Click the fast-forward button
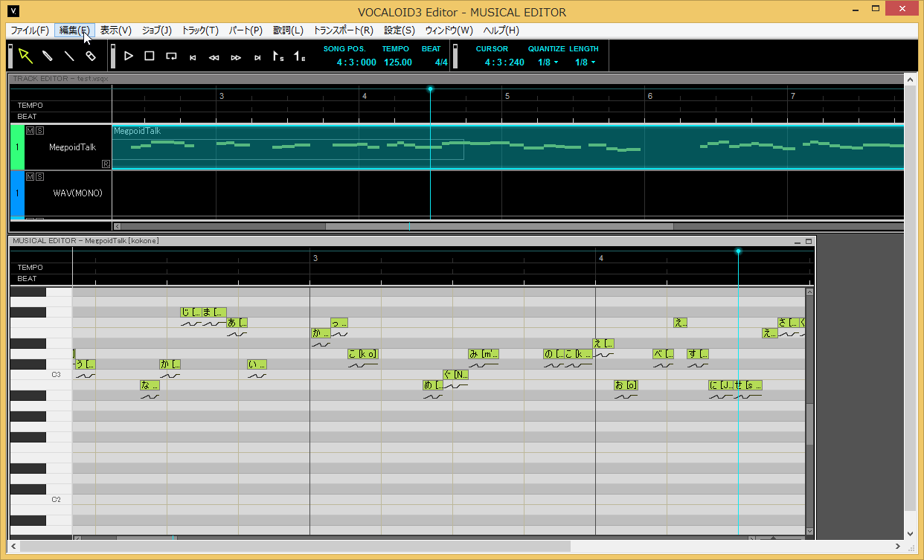 (236, 57)
